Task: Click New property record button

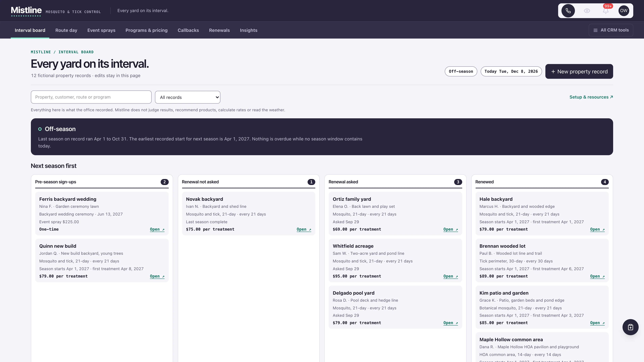Action: (579, 71)
